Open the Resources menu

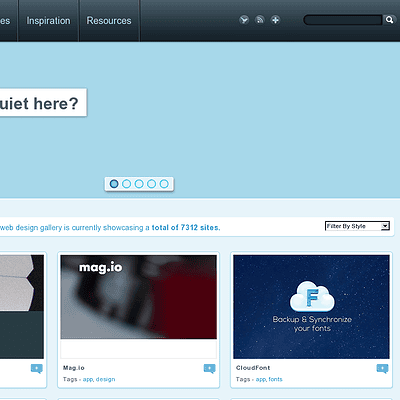109,21
